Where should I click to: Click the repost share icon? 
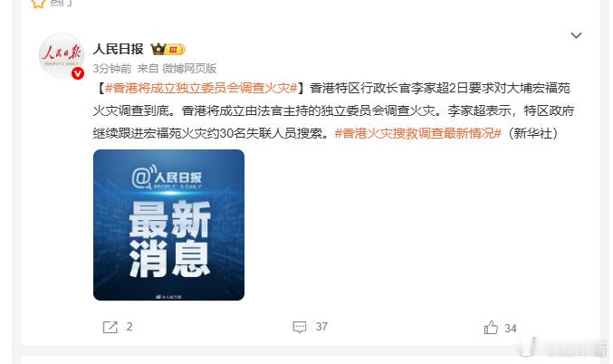click(x=110, y=327)
